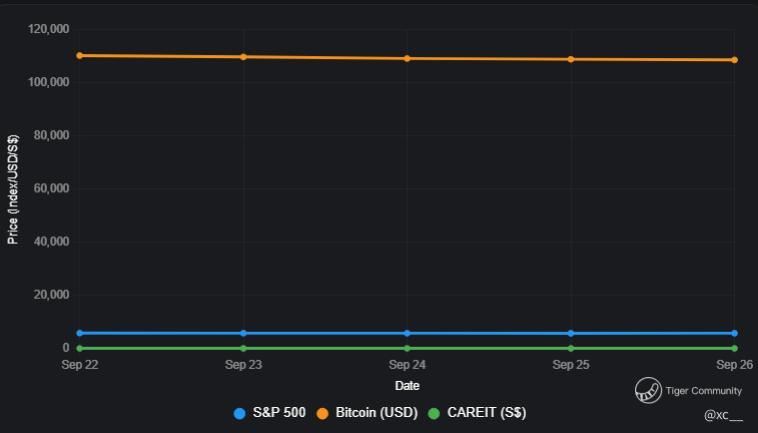The height and width of the screenshot is (433, 758).
Task: Select the S&P 500 data point on Sep 25
Action: click(x=571, y=333)
